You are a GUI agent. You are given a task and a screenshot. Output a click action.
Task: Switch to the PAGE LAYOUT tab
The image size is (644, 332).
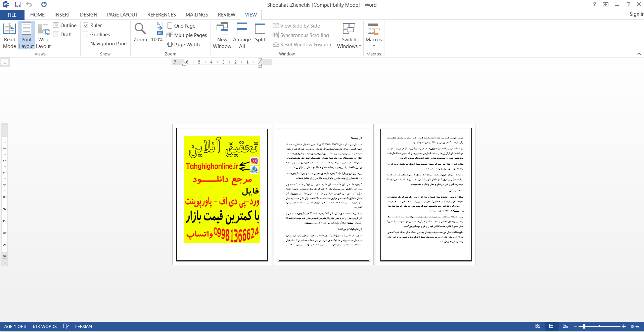(122, 15)
